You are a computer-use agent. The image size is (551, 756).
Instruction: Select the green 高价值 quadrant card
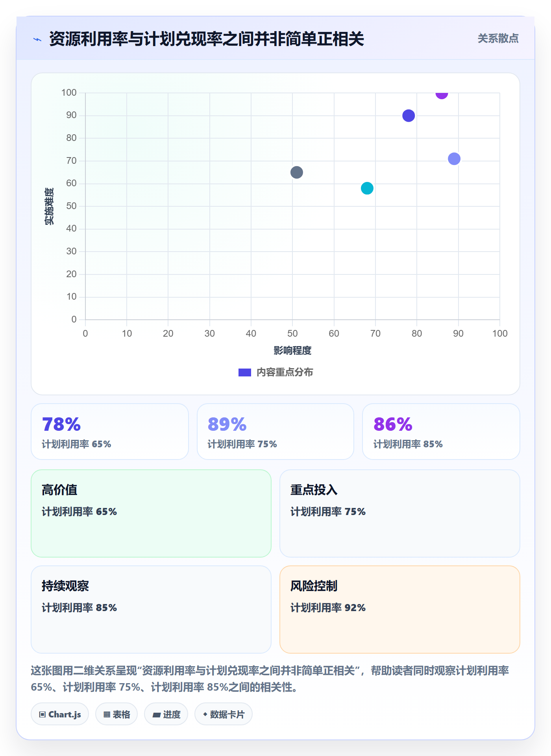coord(151,513)
